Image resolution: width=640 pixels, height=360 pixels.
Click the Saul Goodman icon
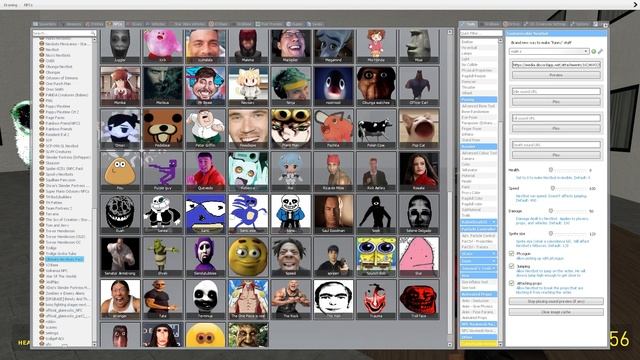(x=333, y=214)
